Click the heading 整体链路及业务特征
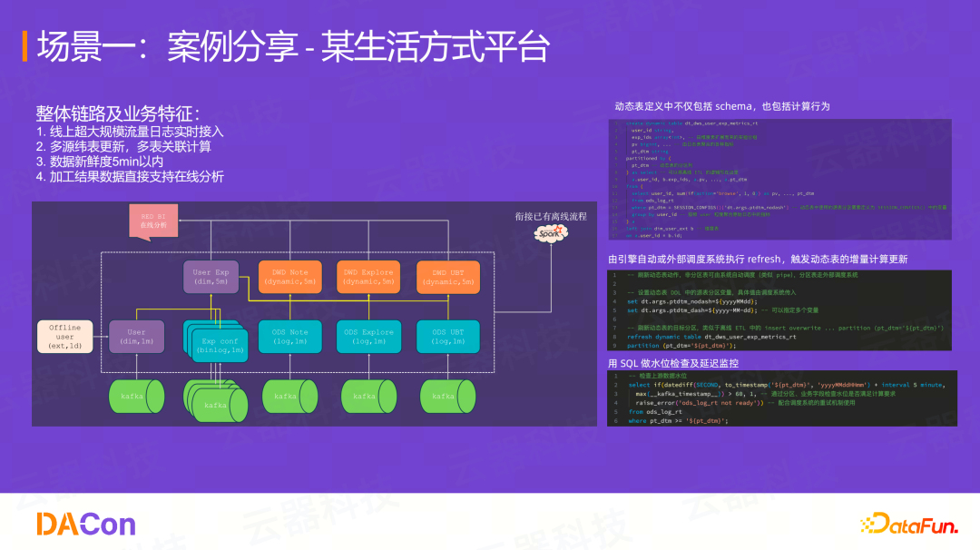This screenshot has height=550, width=980. 117,113
